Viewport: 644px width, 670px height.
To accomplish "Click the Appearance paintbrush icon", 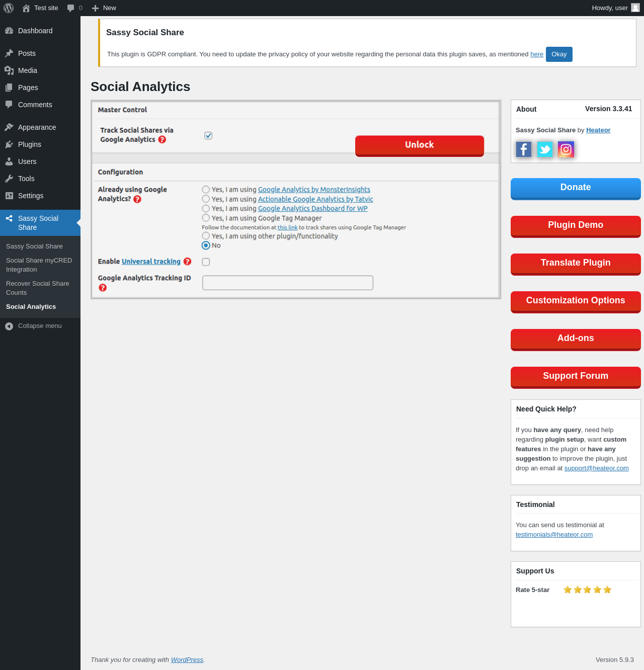I will pos(9,127).
